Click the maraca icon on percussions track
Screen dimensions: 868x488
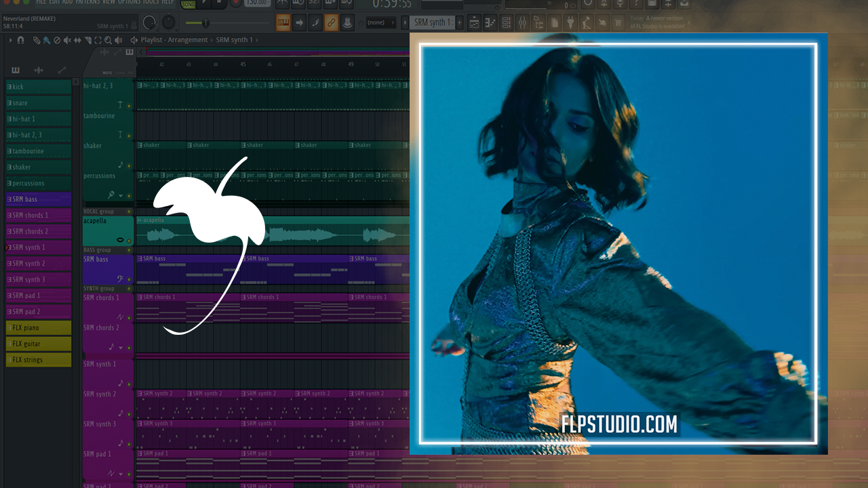[x=111, y=195]
